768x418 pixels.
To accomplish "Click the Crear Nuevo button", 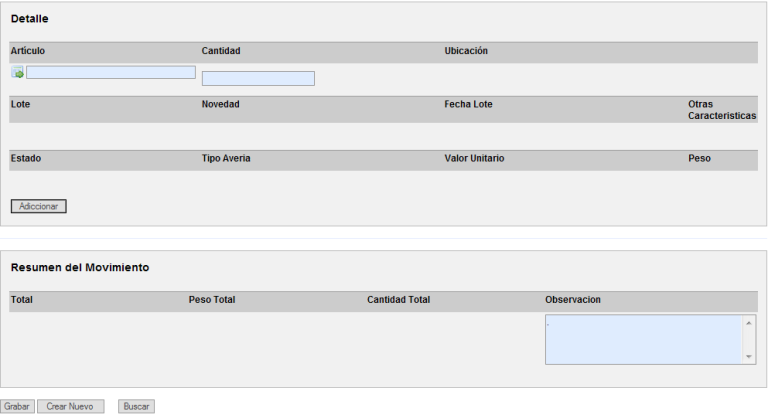I will pos(70,407).
